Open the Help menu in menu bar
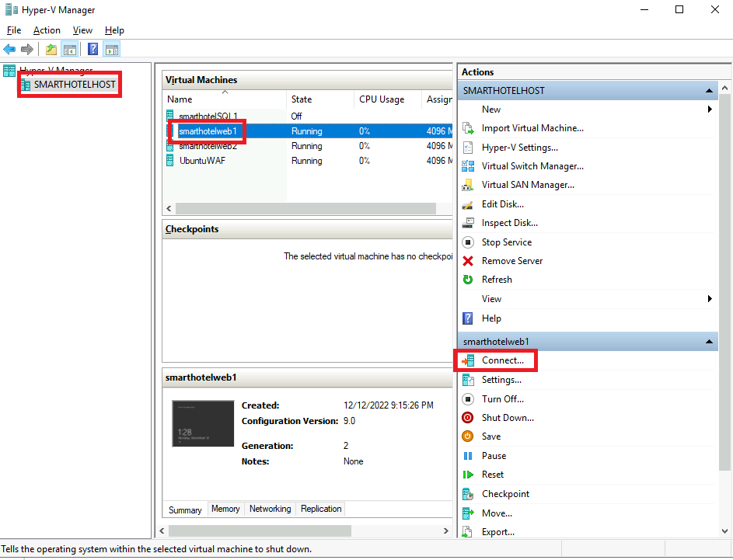Viewport: 733px width, 560px height. pos(114,30)
